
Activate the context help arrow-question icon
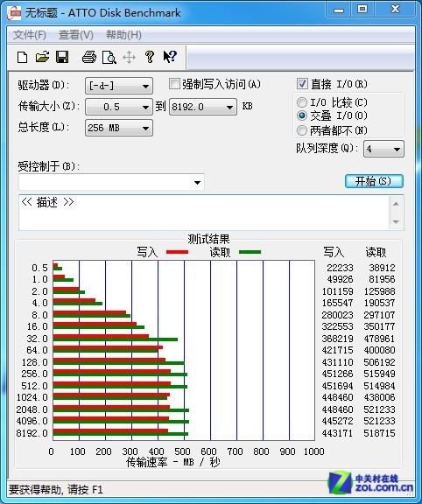click(170, 57)
